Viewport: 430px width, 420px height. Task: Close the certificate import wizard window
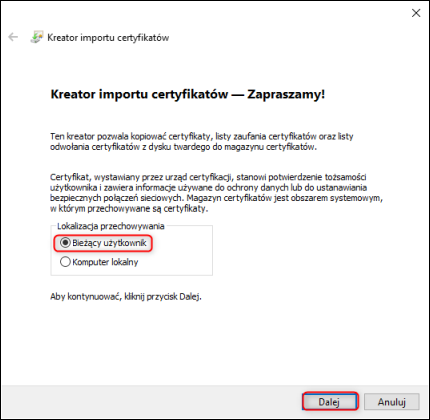(416, 13)
